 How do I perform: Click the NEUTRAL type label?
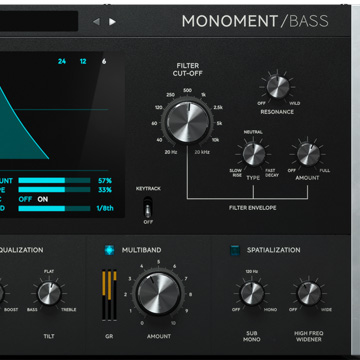click(x=253, y=132)
